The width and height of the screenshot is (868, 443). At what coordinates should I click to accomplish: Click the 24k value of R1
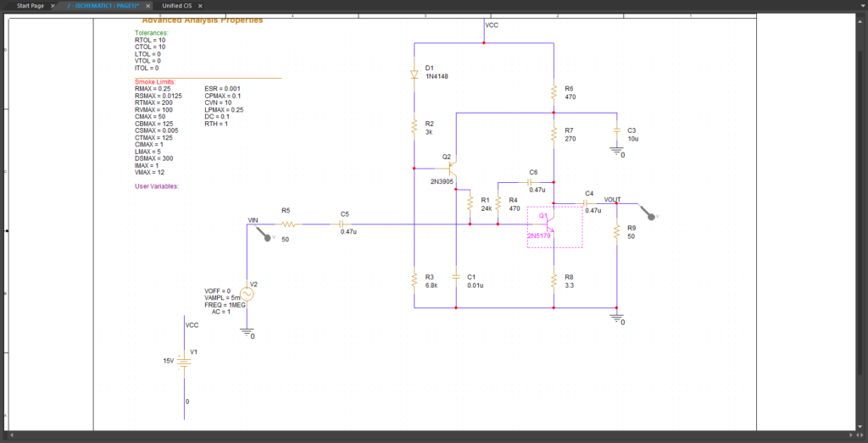click(x=487, y=208)
